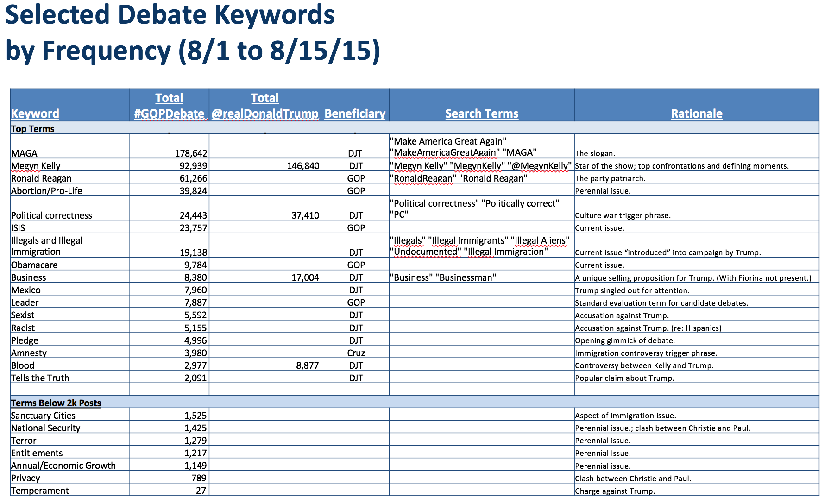Screen dimensions: 831x504
Task: Select the 'Top Terms' section row
Action: point(415,128)
